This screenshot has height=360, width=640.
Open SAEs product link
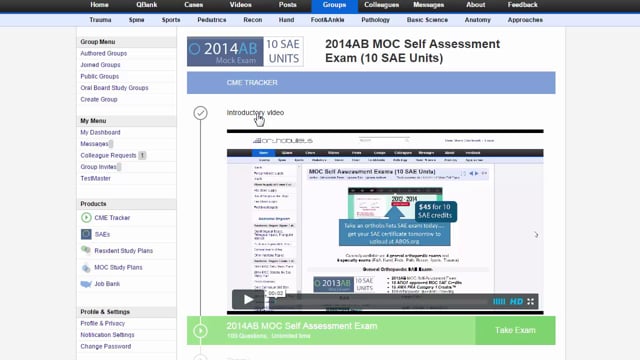pyautogui.click(x=102, y=234)
